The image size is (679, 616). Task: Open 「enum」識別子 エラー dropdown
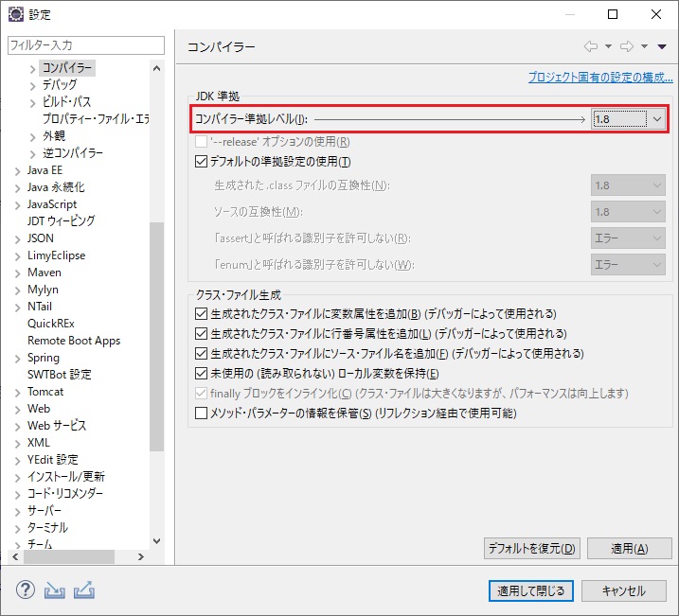click(x=628, y=265)
